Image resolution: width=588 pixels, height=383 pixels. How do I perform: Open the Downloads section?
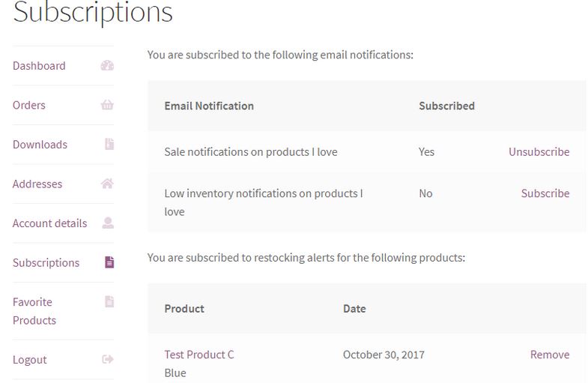click(x=40, y=145)
